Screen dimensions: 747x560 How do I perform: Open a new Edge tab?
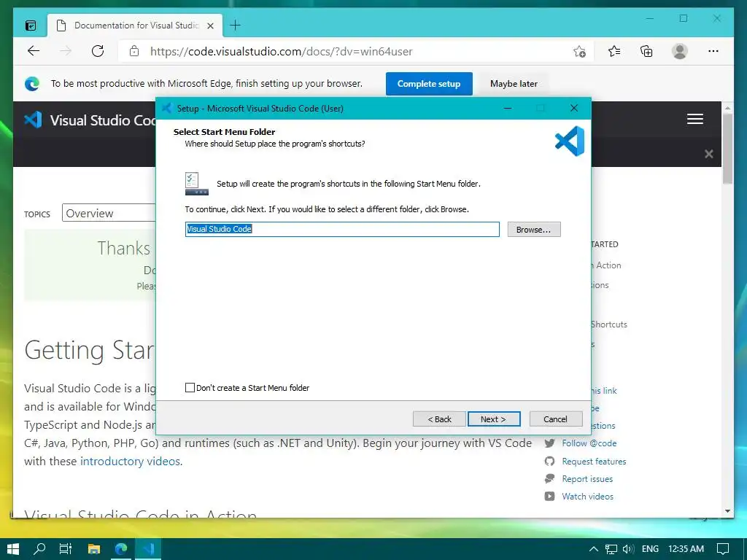(236, 26)
